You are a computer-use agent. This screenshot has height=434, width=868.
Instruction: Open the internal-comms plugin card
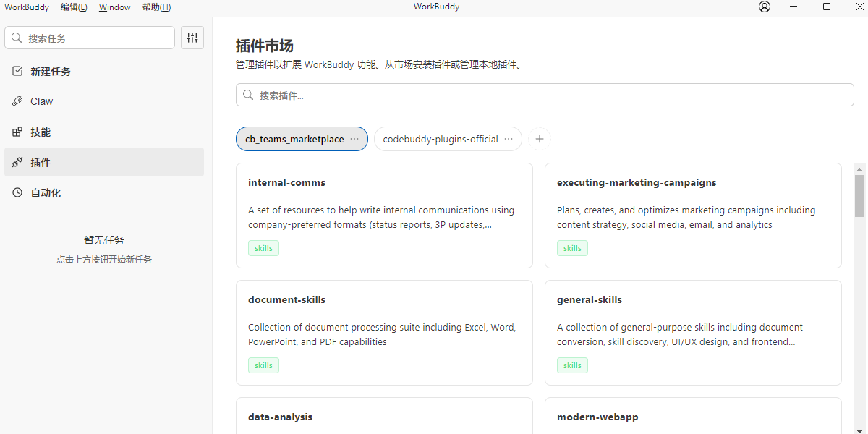click(x=384, y=216)
